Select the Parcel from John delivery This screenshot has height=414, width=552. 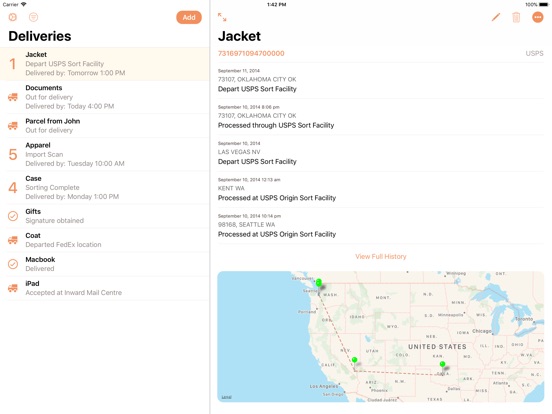(105, 126)
